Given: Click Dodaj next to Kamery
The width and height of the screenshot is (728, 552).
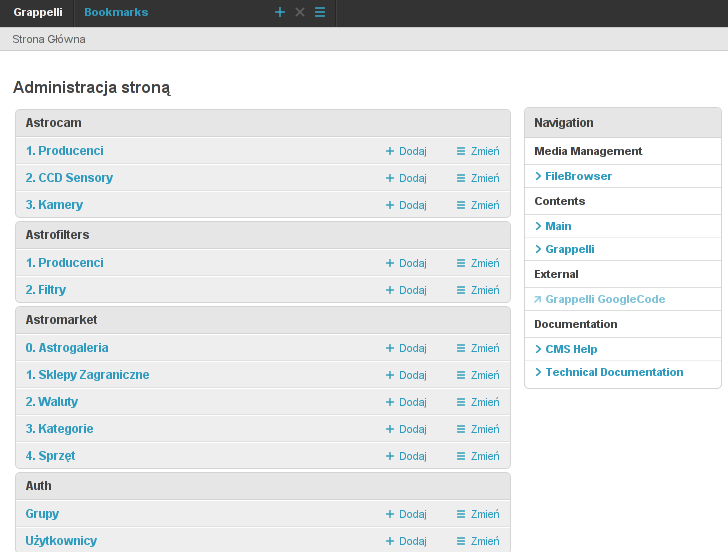Looking at the screenshot, I should click(x=406, y=205).
